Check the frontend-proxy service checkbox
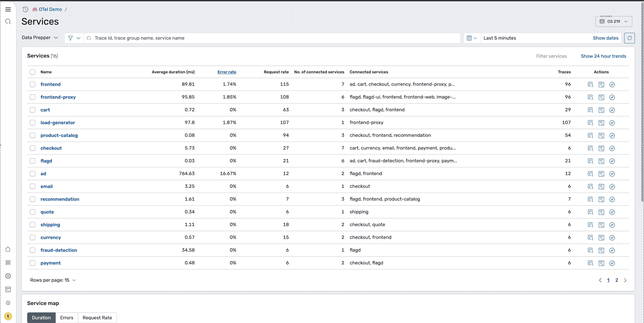The image size is (644, 323). click(x=33, y=97)
